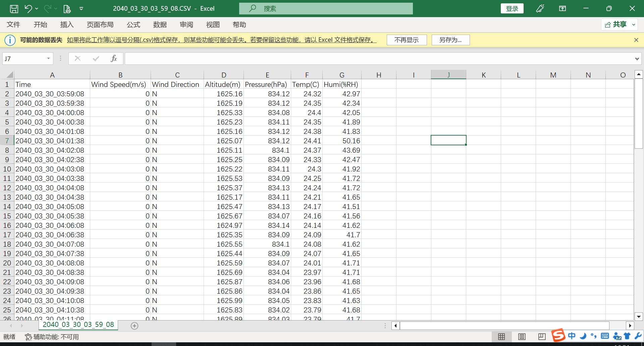Click the info icon in the yellow message bar
644x346 pixels.
point(10,40)
